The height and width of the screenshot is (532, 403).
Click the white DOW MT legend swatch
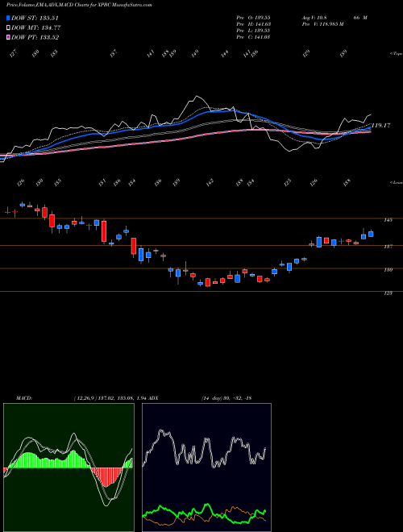(9, 28)
